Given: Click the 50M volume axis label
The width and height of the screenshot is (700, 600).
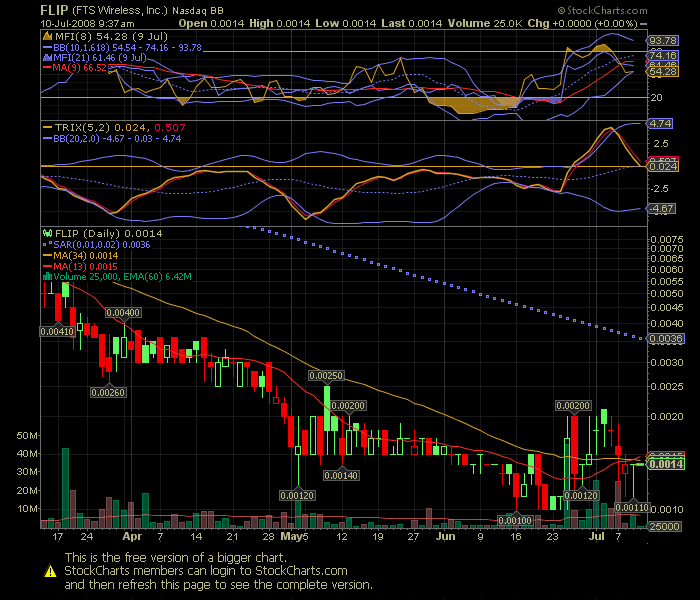Looking at the screenshot, I should point(27,436).
